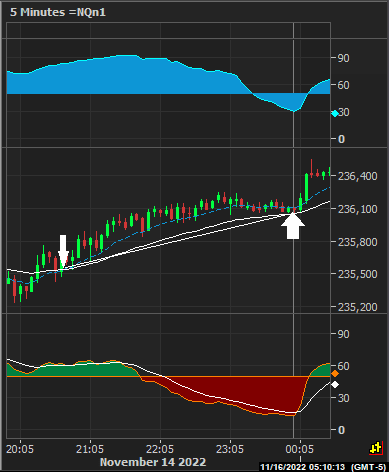Click the 20:05 time axis label
Screen dimensions: 389x472
pyautogui.click(x=20, y=449)
